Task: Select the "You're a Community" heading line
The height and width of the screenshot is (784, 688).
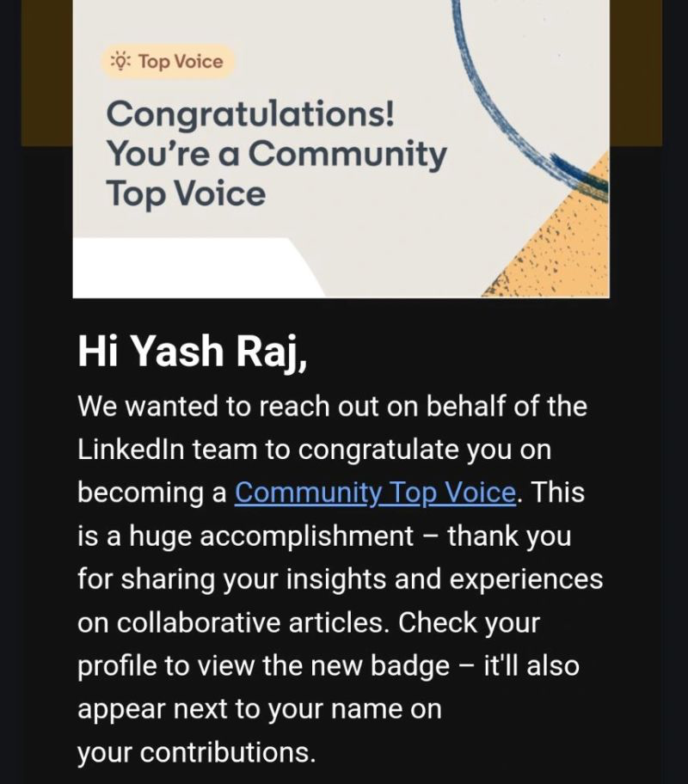Action: [276, 154]
